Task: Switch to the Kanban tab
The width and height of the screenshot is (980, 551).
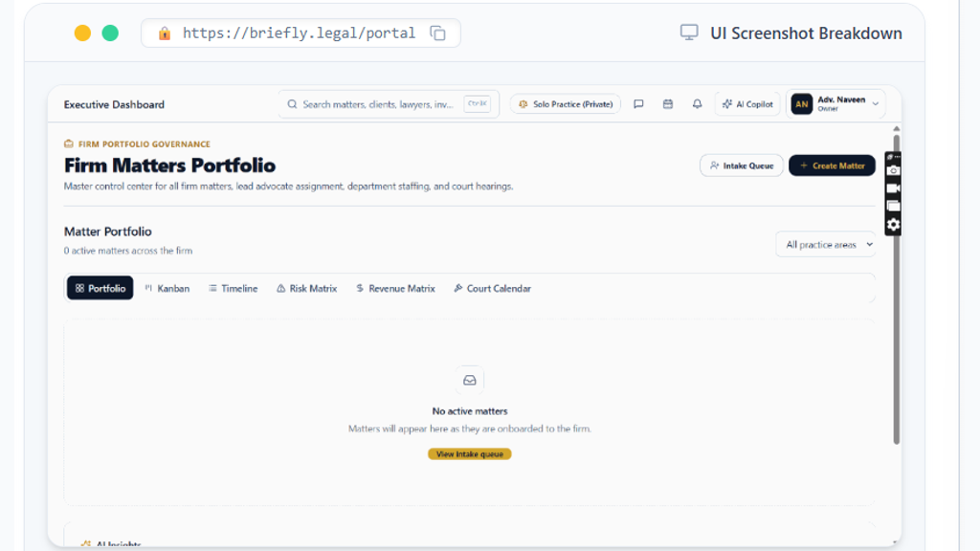Action: click(167, 288)
